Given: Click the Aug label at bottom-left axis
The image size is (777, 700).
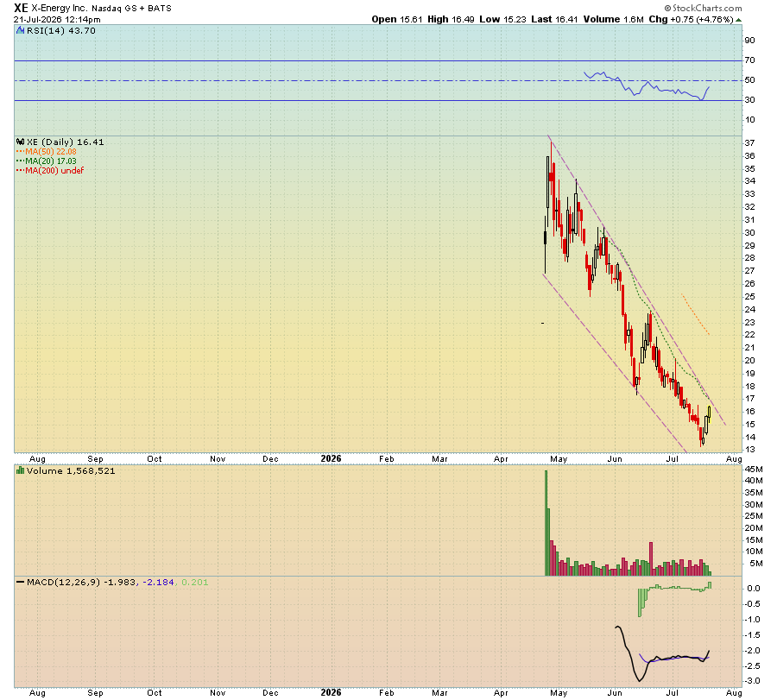Looking at the screenshot, I should point(38,693).
